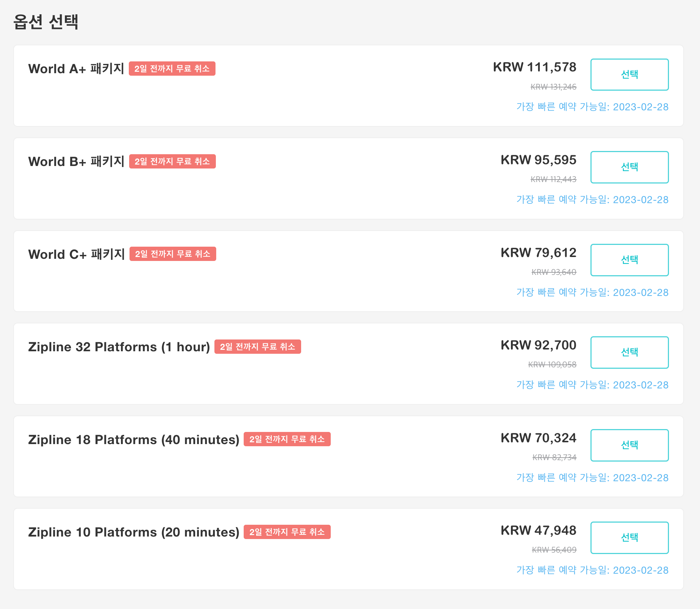Click the free cancellation badge on World A+
This screenshot has height=609, width=700.
click(x=173, y=69)
